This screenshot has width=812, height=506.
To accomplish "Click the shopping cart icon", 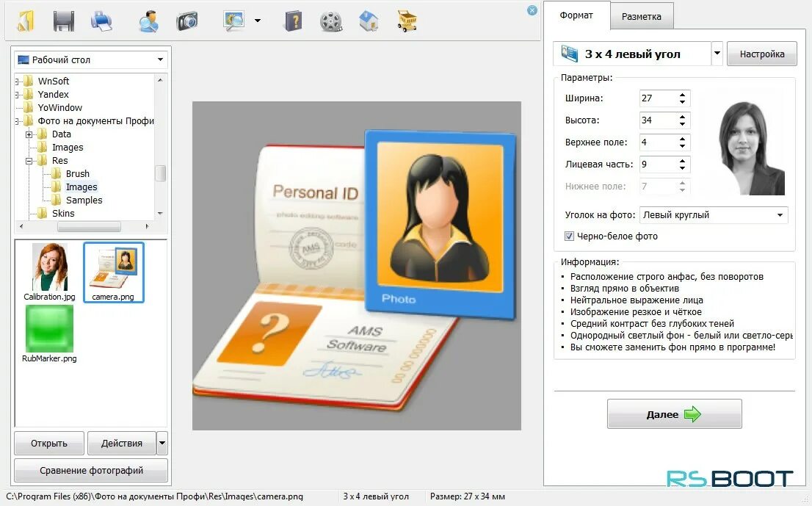I will [407, 21].
